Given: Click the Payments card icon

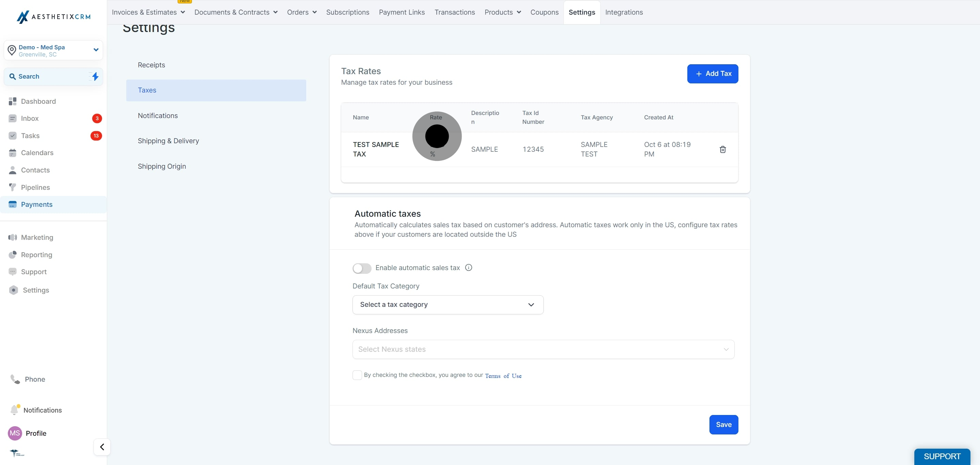Looking at the screenshot, I should pyautogui.click(x=13, y=204).
